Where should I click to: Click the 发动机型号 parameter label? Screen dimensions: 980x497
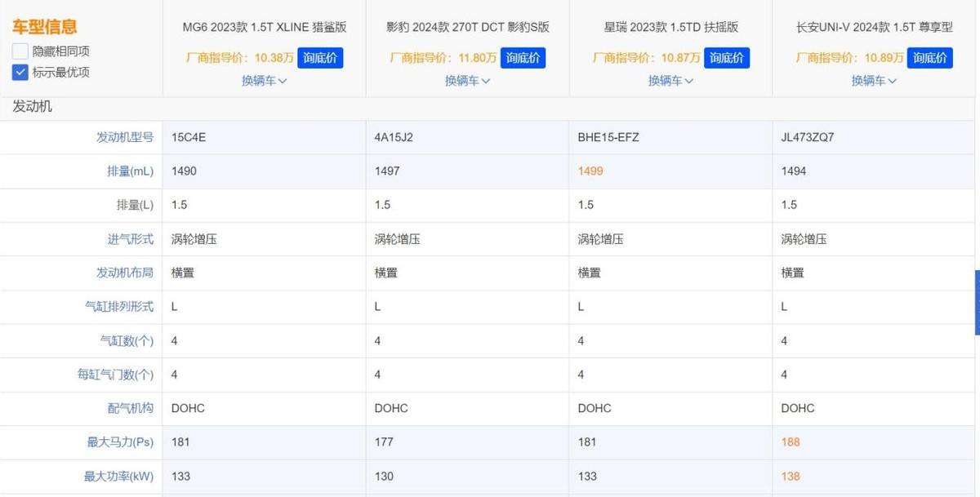tap(125, 137)
